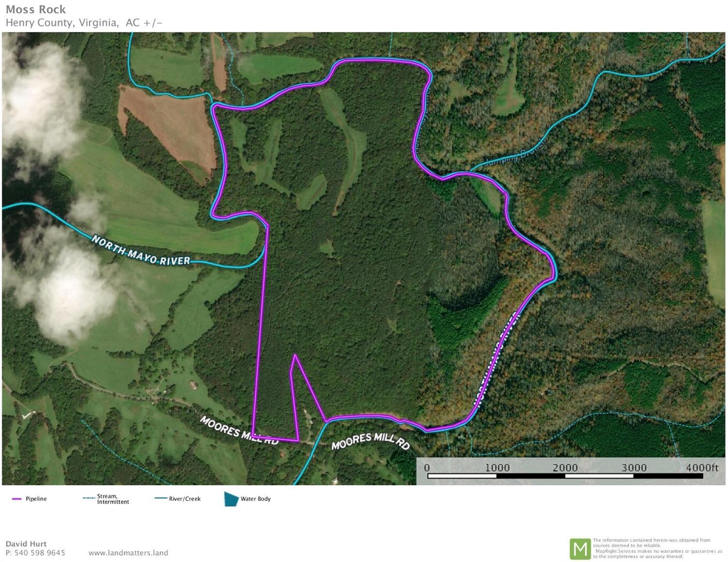Image resolution: width=728 pixels, height=562 pixels.
Task: Open the www.landmatters.land website link
Action: [128, 553]
